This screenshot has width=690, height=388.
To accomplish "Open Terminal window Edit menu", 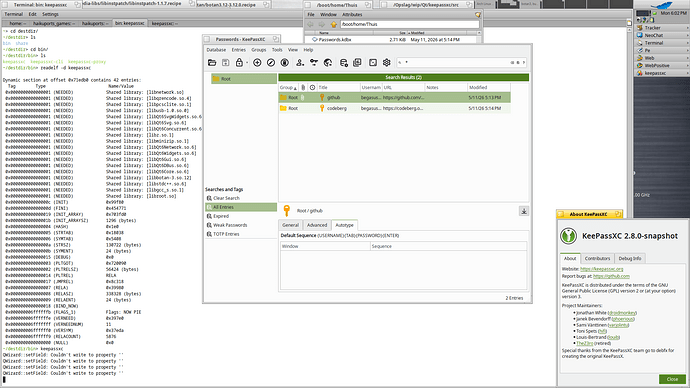I will click(33, 14).
